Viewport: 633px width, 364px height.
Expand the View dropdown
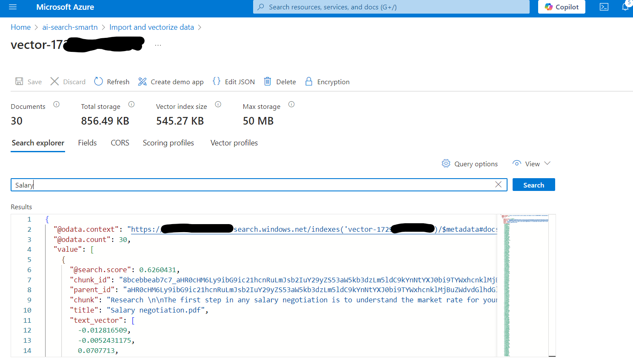(x=532, y=164)
